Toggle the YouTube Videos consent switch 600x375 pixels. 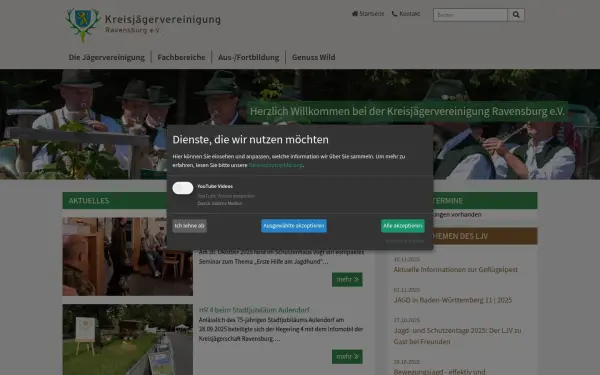pos(183,188)
